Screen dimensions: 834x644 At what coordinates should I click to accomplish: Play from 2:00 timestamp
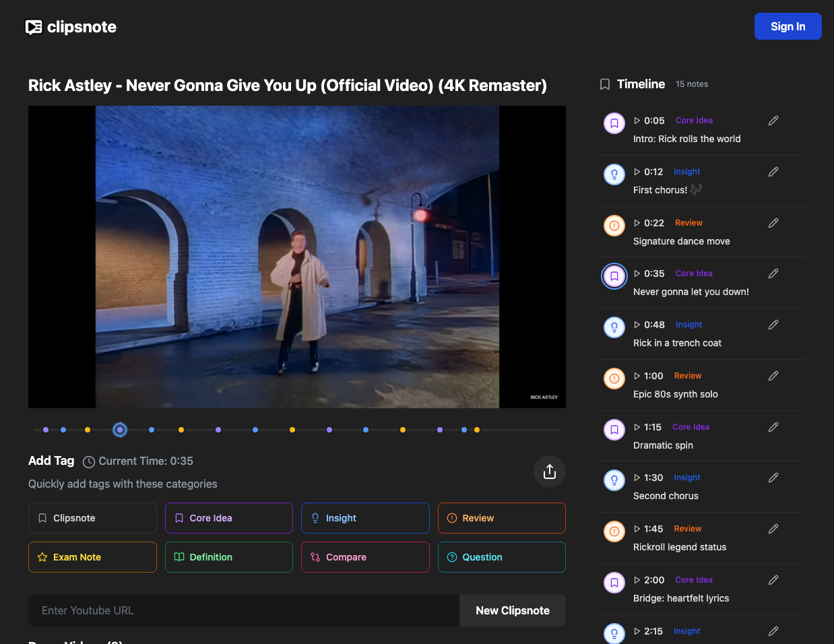click(x=649, y=580)
